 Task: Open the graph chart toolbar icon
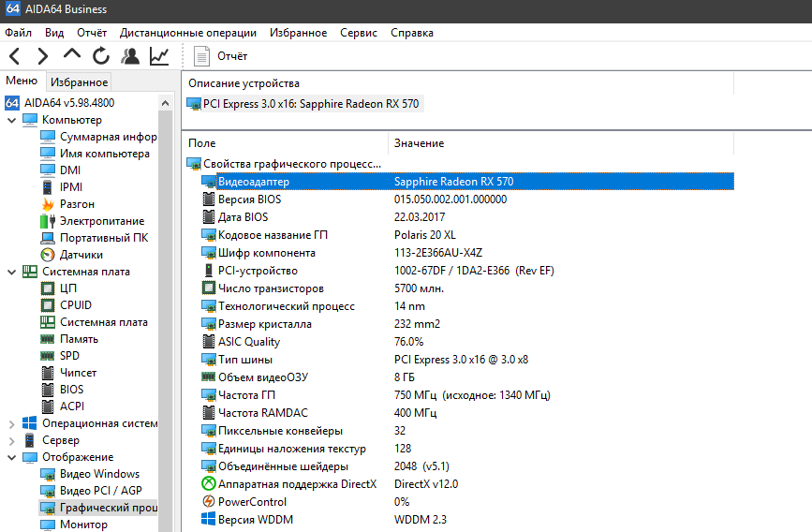[159, 56]
